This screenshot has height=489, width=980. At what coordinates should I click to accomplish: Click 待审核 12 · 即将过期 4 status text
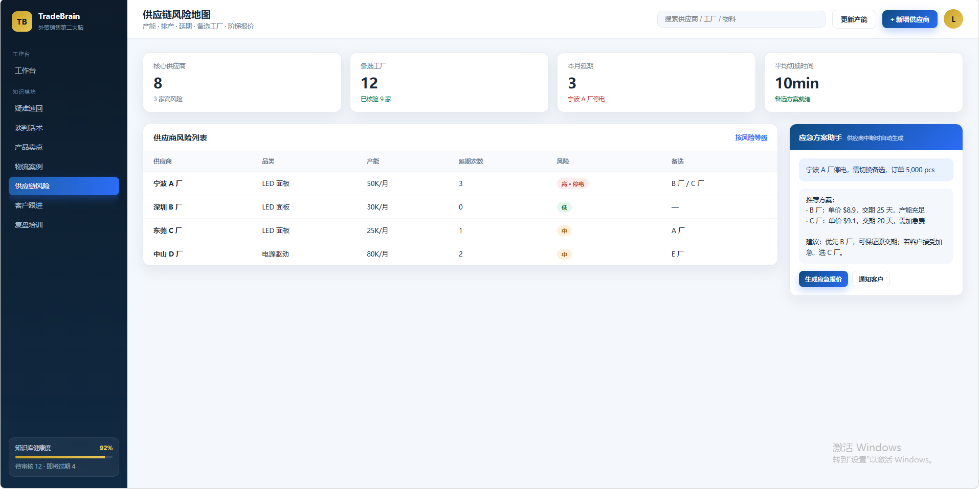(x=46, y=467)
